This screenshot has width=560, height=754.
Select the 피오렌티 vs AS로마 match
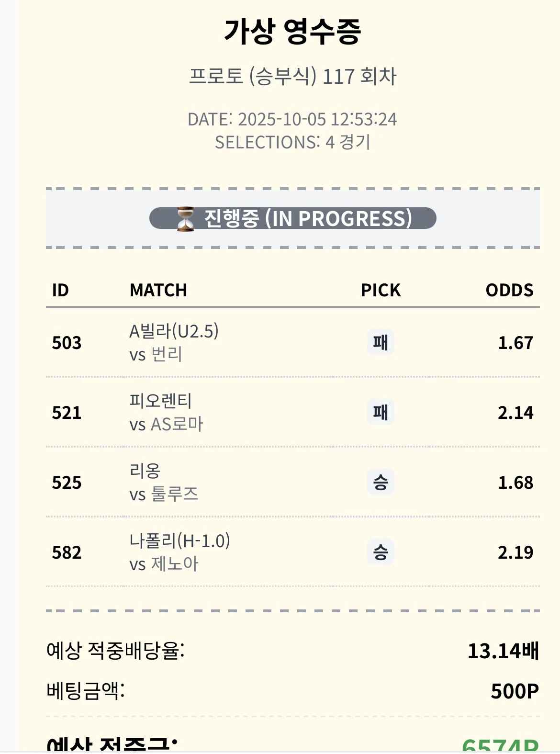[166, 412]
